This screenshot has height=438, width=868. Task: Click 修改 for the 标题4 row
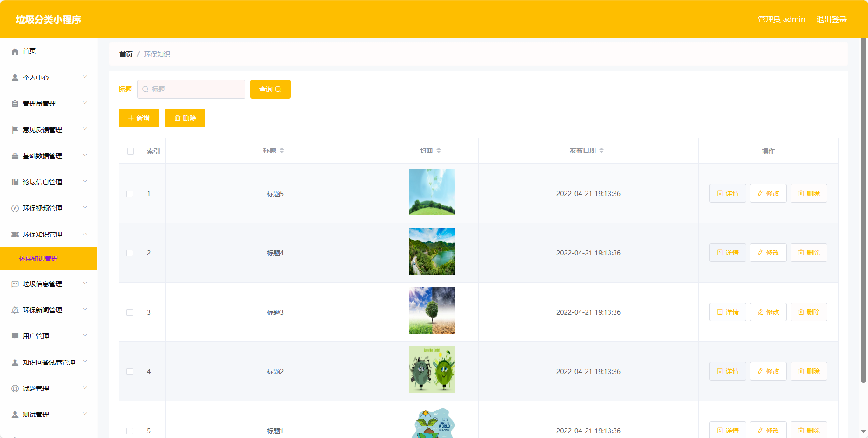pyautogui.click(x=768, y=253)
